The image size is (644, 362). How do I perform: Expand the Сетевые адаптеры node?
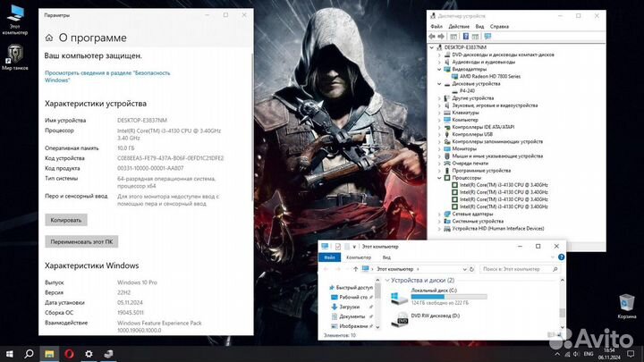click(437, 214)
